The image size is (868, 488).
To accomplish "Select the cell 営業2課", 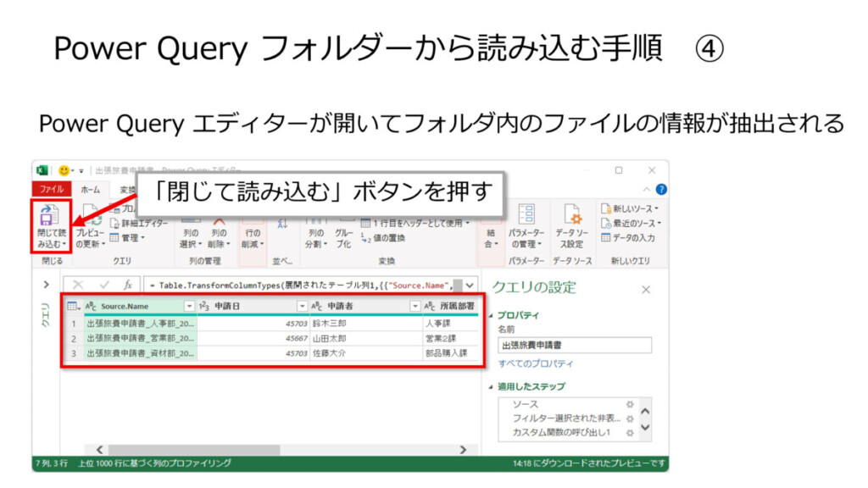I will (x=451, y=338).
